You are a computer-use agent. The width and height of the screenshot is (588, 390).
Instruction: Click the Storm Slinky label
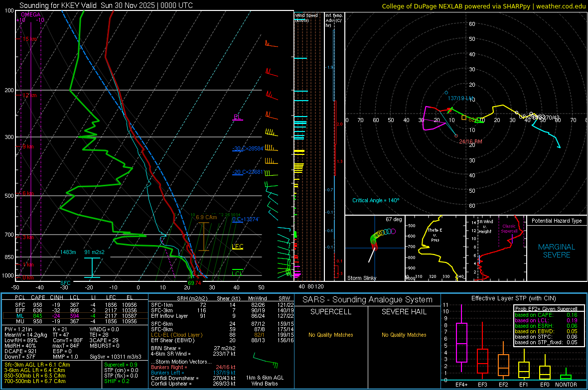pyautogui.click(x=361, y=278)
